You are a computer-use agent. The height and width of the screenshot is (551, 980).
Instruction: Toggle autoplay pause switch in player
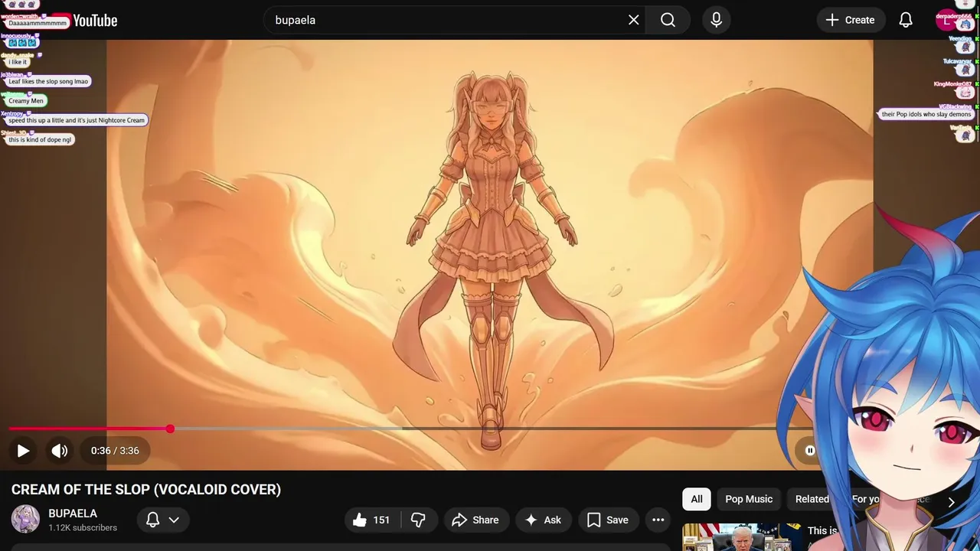point(810,451)
